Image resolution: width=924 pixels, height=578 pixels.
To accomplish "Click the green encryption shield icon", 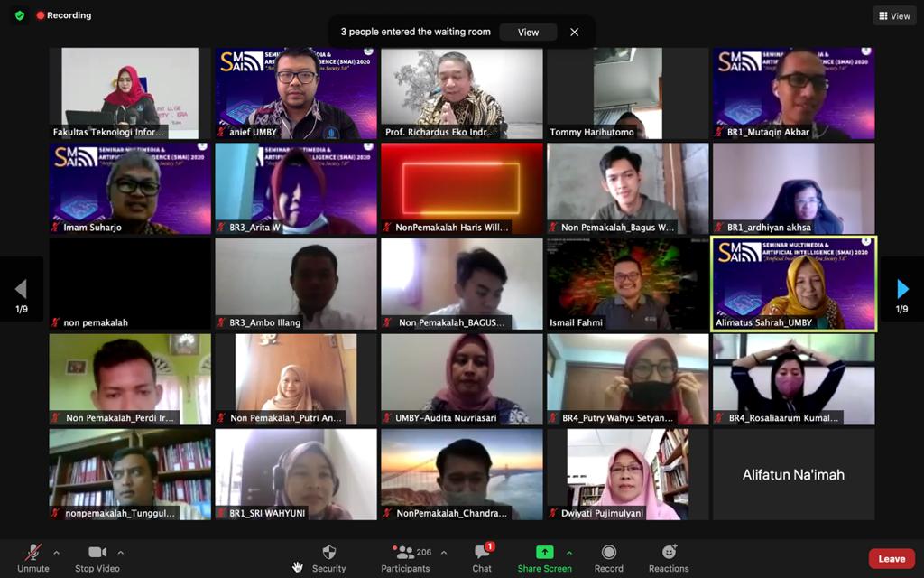I will click(x=20, y=15).
